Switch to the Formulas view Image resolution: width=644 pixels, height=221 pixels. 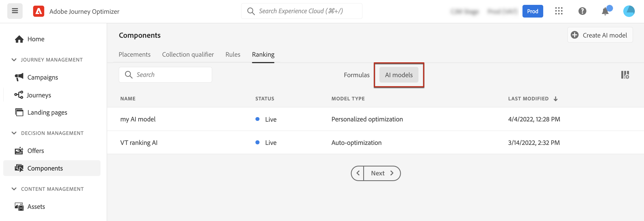pos(356,75)
